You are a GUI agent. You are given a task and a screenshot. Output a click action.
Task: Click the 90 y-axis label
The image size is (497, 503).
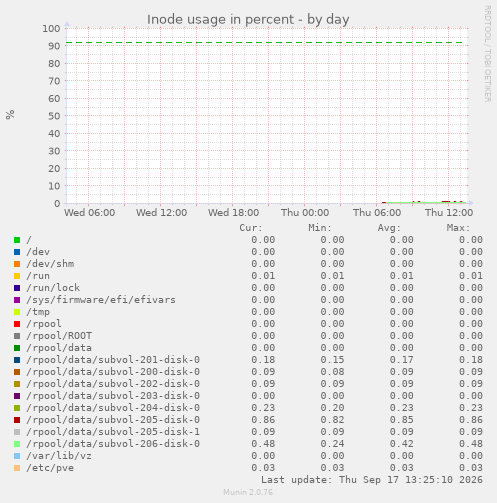54,46
